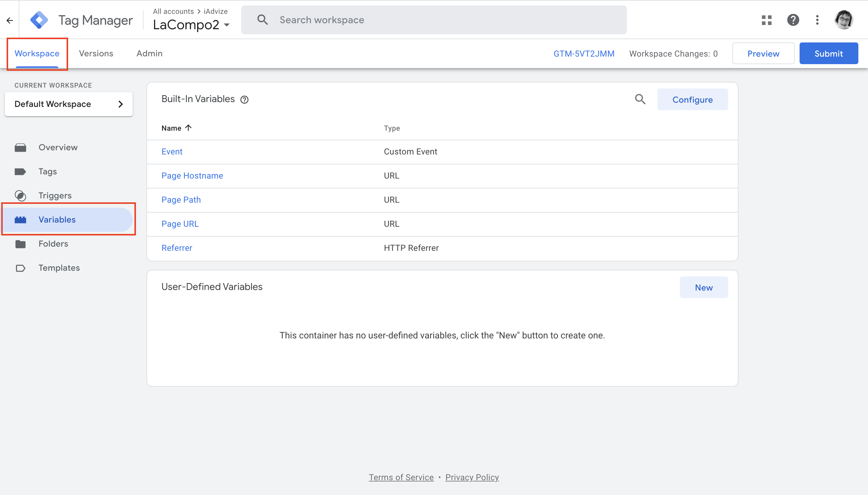Focus the Search workspace field
Viewport: 868px width, 495px height.
click(434, 20)
